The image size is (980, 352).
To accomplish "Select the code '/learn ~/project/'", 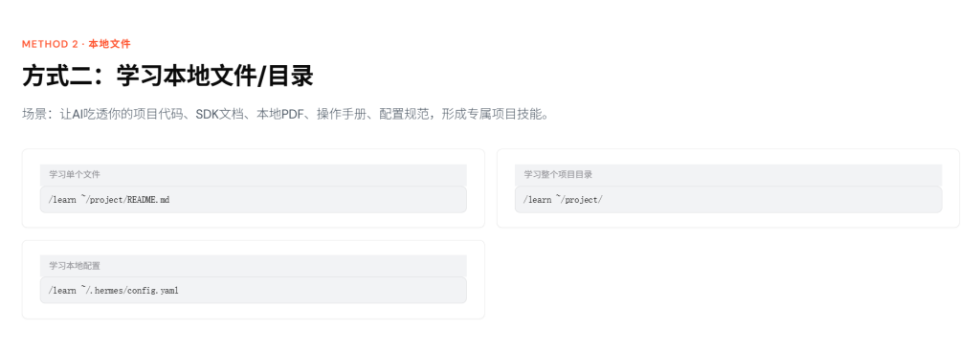I will coord(563,200).
